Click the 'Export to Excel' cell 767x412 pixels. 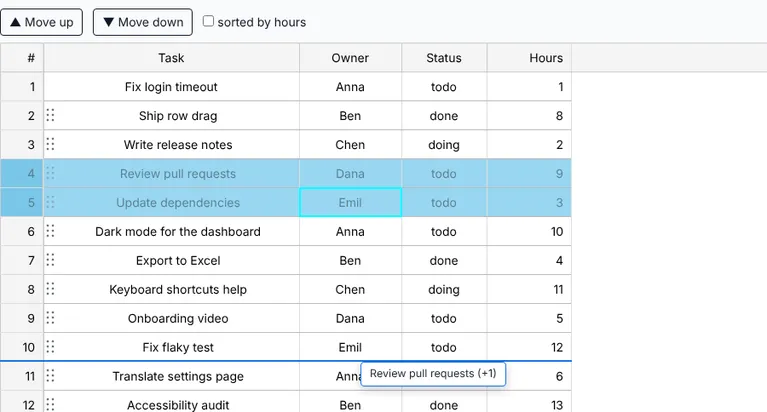[172, 260]
